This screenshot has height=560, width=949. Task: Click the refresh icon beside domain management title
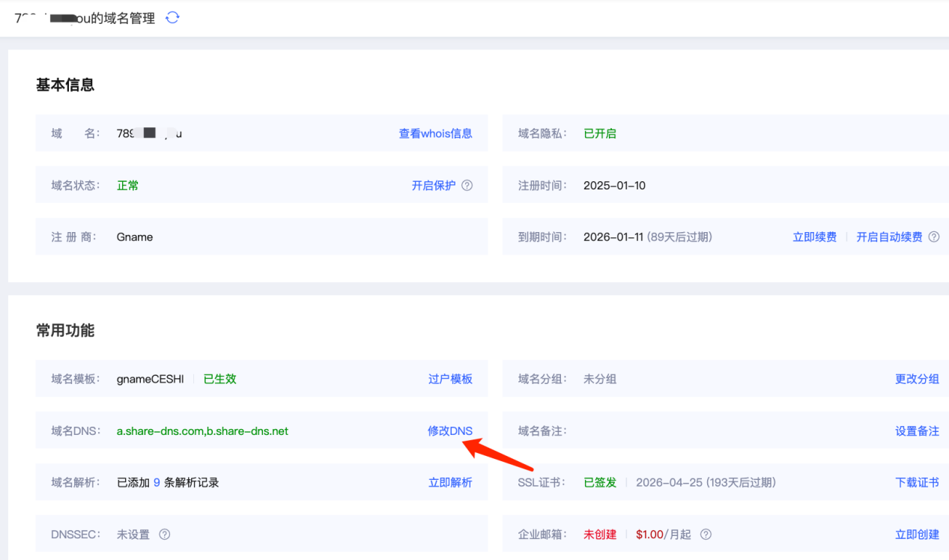pyautogui.click(x=172, y=17)
